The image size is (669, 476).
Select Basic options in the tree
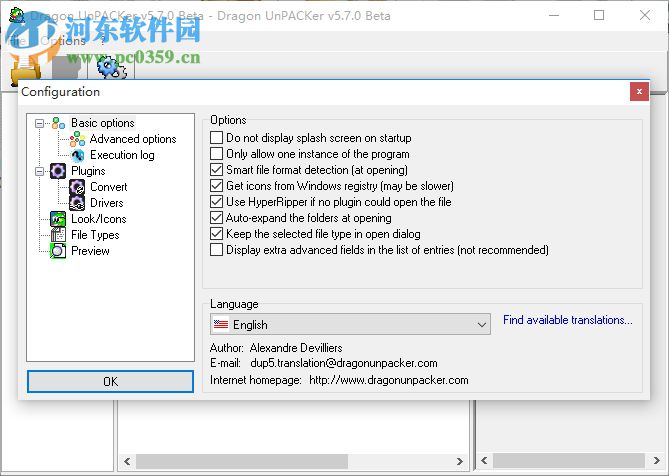103,123
